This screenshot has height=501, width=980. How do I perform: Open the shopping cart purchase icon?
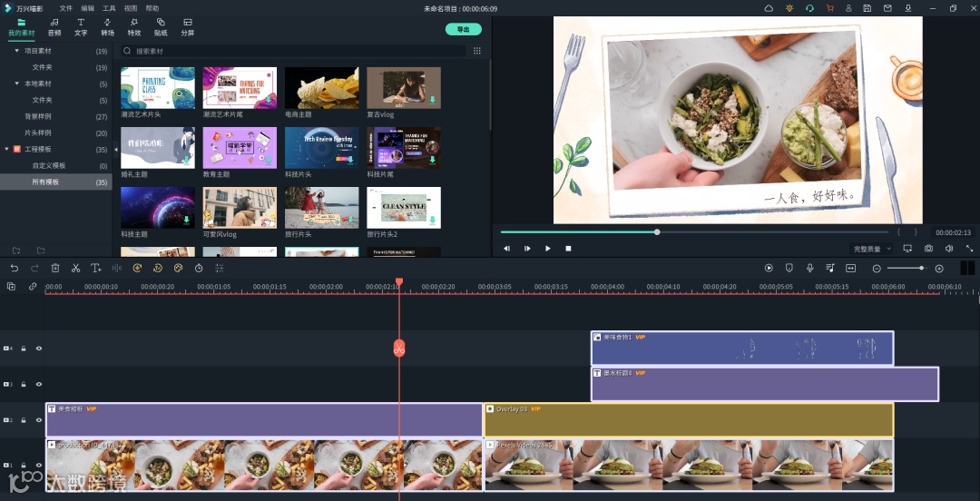point(829,8)
